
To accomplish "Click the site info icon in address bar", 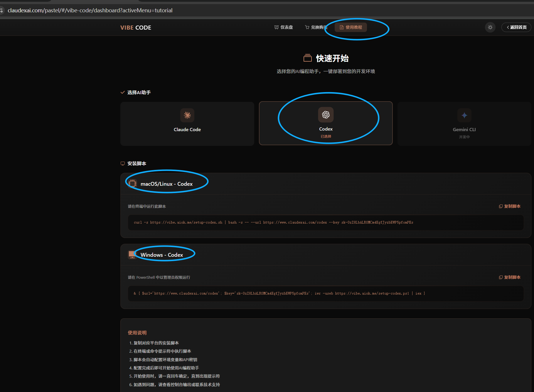I will pyautogui.click(x=1, y=11).
